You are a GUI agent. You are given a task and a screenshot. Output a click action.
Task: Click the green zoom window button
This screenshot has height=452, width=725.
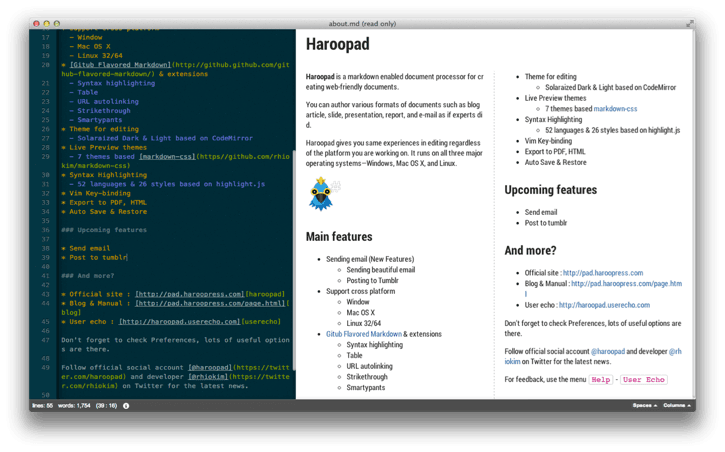(x=57, y=22)
